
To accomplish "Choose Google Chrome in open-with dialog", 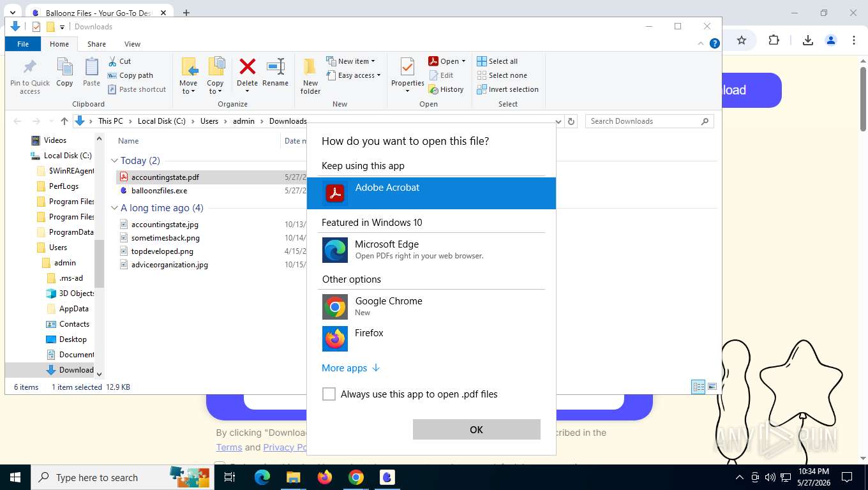I will coord(431,306).
